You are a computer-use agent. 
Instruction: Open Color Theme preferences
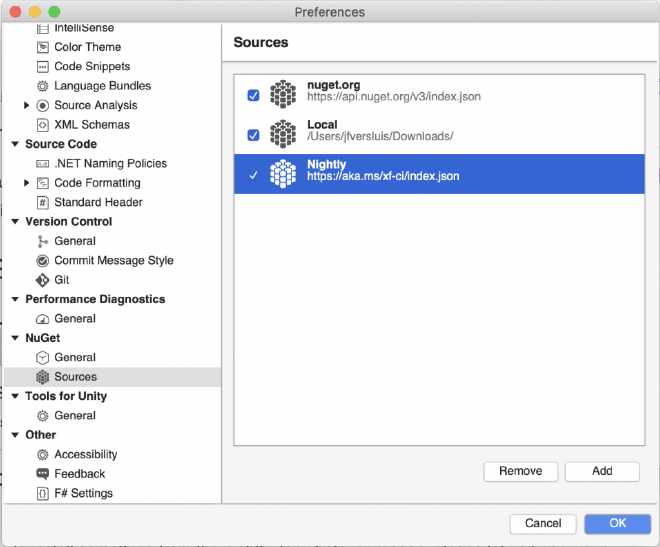pyautogui.click(x=88, y=47)
